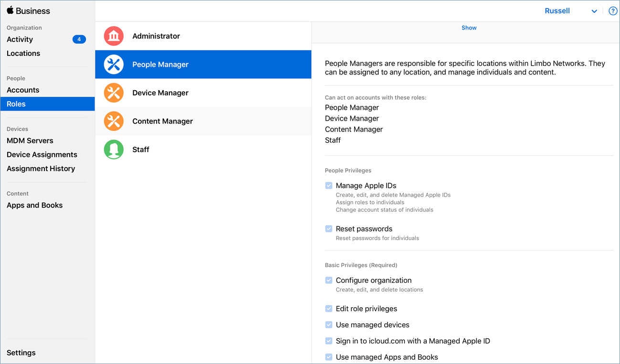Click the Manage Apple IDs label

[x=366, y=186]
